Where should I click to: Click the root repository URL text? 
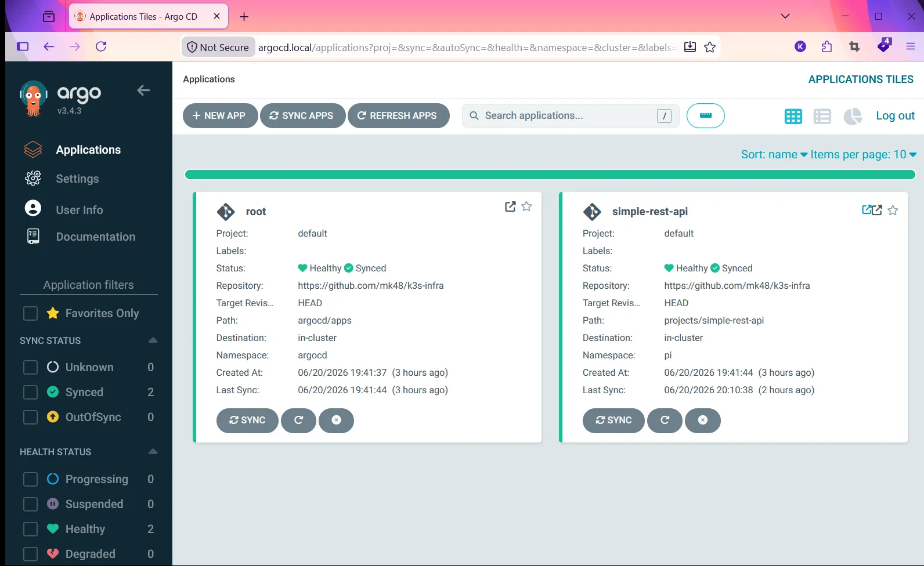(370, 285)
